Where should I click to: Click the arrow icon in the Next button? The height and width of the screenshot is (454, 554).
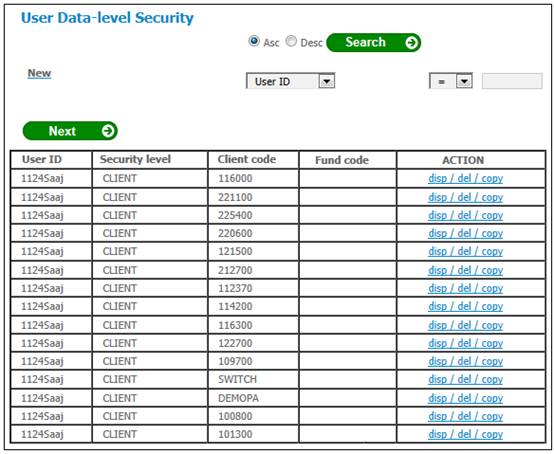108,131
